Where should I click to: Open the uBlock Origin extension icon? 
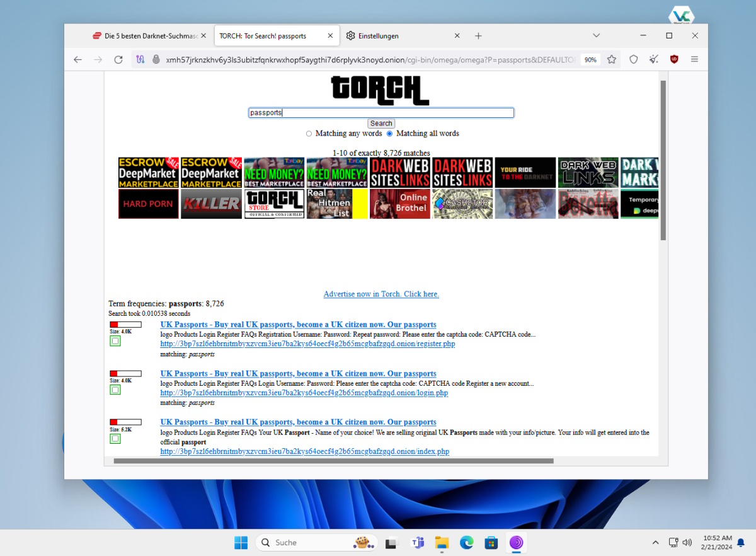tap(674, 59)
